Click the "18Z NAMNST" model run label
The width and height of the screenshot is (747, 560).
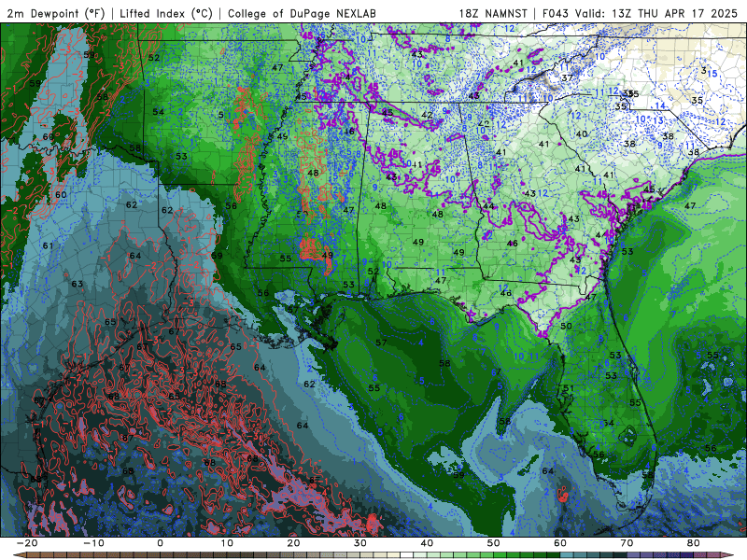pos(493,13)
